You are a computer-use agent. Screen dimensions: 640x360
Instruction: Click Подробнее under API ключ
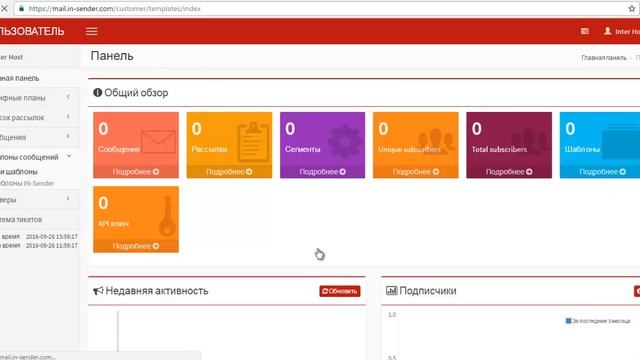[x=136, y=246]
